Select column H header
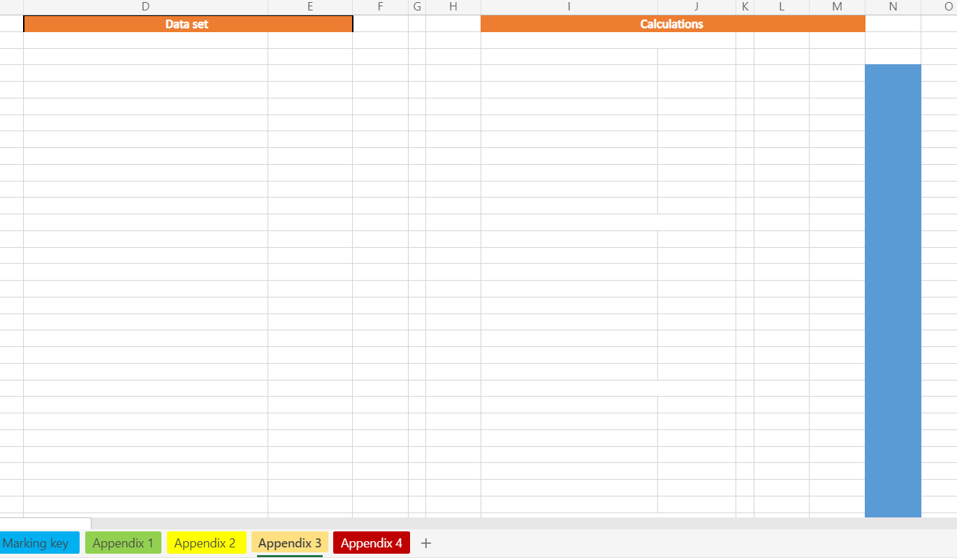The image size is (957, 560). 453,7
